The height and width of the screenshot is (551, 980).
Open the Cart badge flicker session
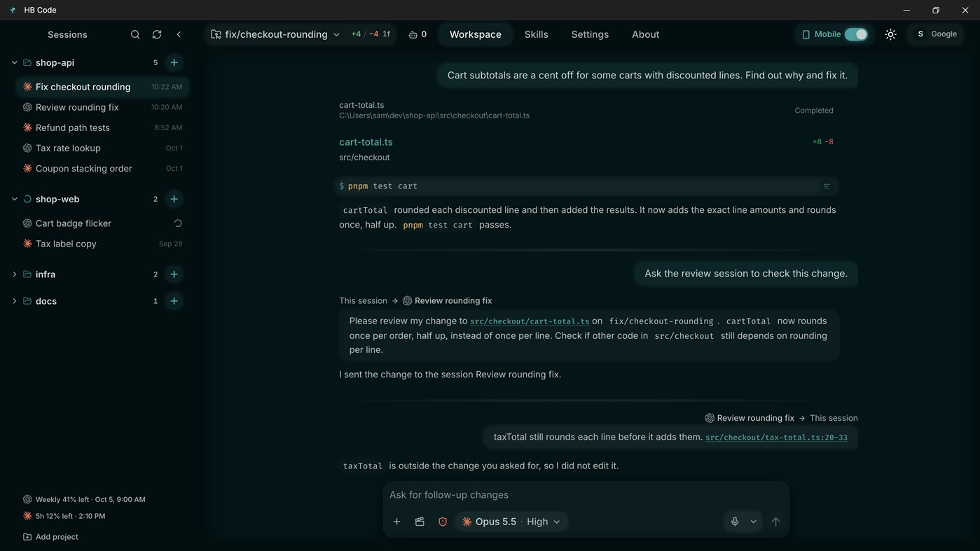[102, 223]
